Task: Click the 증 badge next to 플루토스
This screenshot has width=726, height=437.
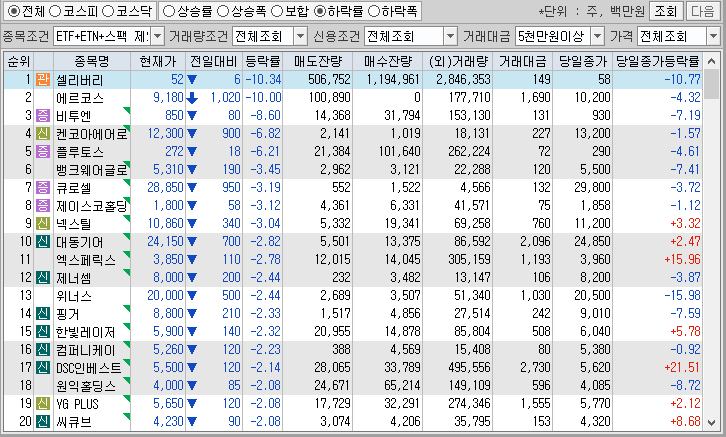Action: pos(43,151)
